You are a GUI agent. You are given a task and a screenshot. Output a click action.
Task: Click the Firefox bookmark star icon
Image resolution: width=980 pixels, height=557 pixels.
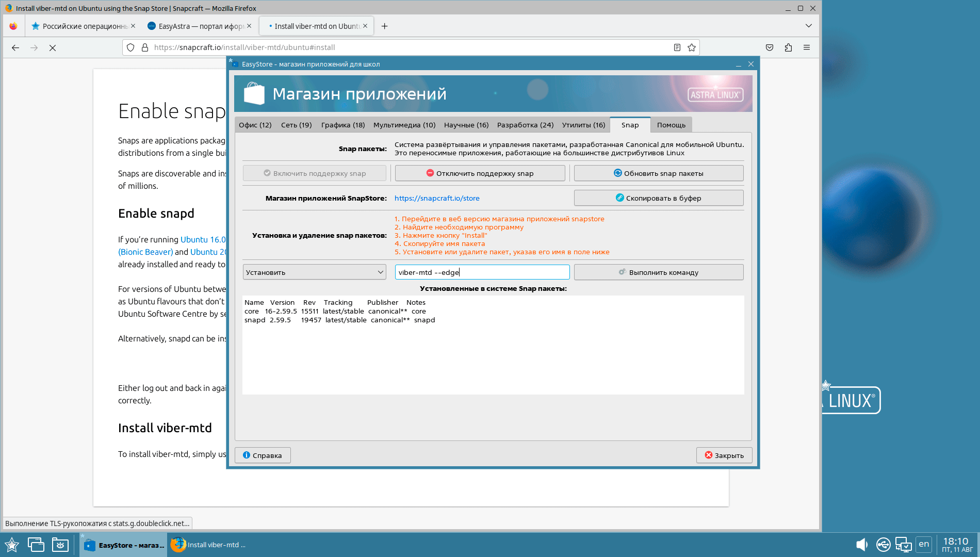(x=692, y=47)
